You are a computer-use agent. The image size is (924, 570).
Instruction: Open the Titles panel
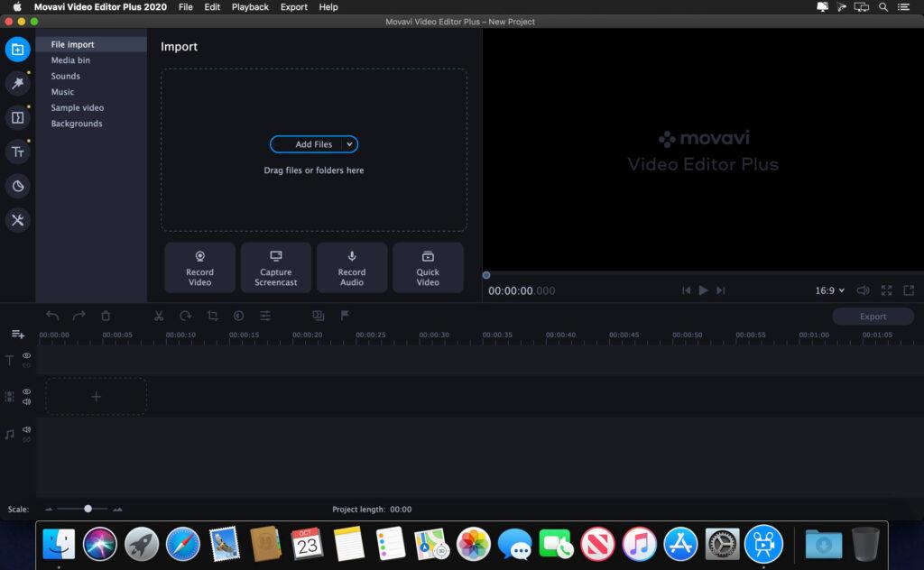(17, 152)
